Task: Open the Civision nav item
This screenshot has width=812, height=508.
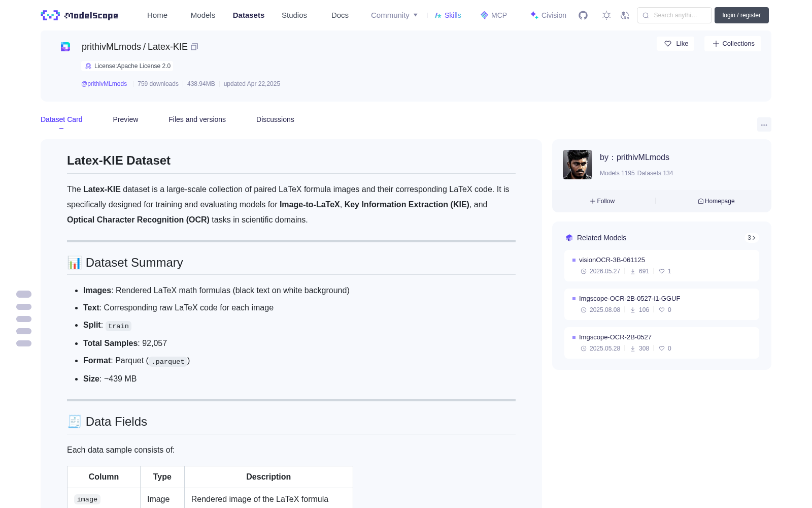Action: 548,15
